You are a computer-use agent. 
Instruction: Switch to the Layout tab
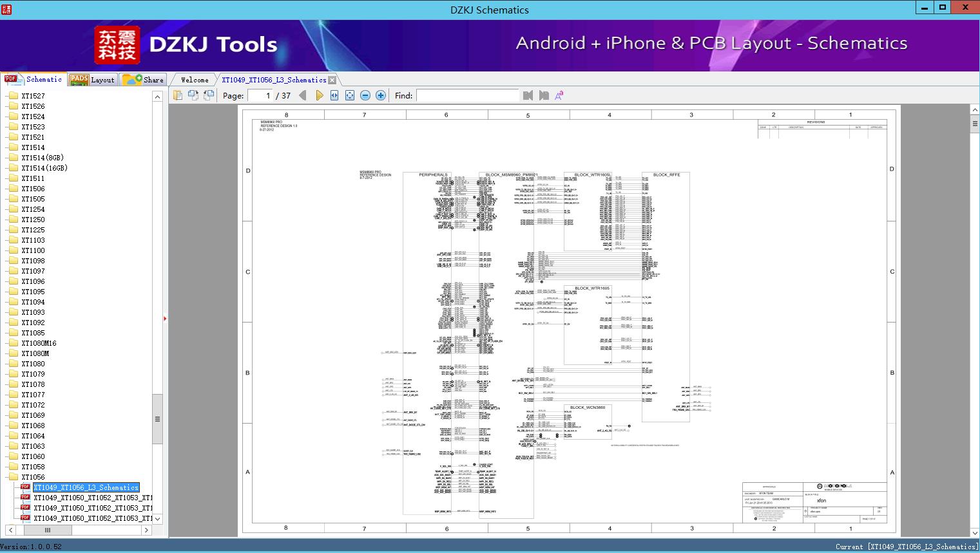pos(93,80)
